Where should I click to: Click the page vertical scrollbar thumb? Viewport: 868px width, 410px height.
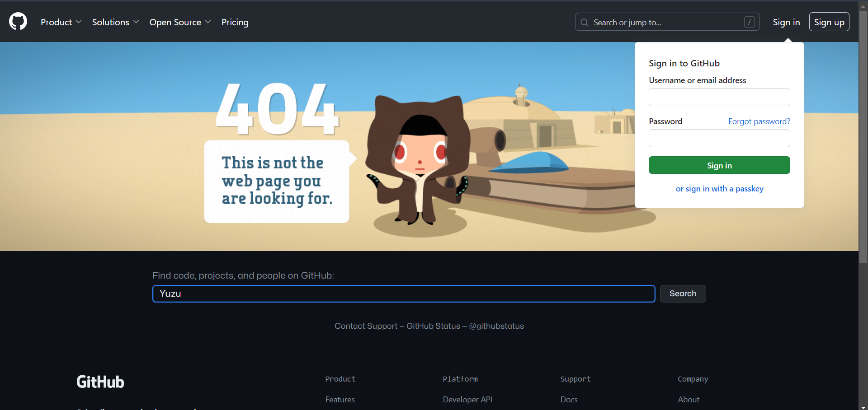[863, 137]
